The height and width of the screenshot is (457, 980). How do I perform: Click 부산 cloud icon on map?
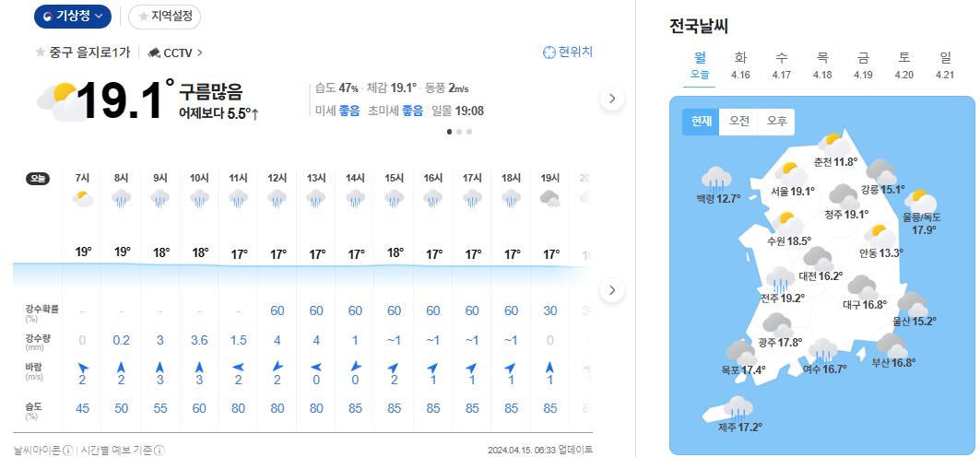coord(891,345)
